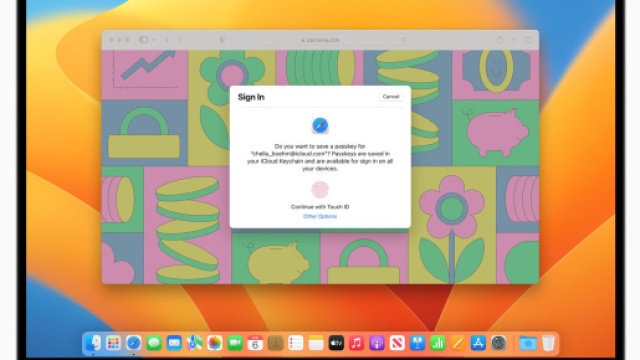
Task: Go forward in Safari history
Action: [180, 40]
